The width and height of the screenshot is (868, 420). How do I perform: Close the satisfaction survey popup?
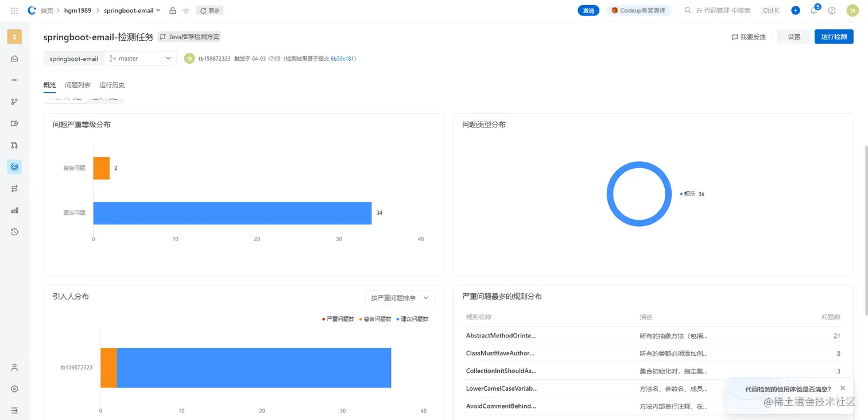842,388
